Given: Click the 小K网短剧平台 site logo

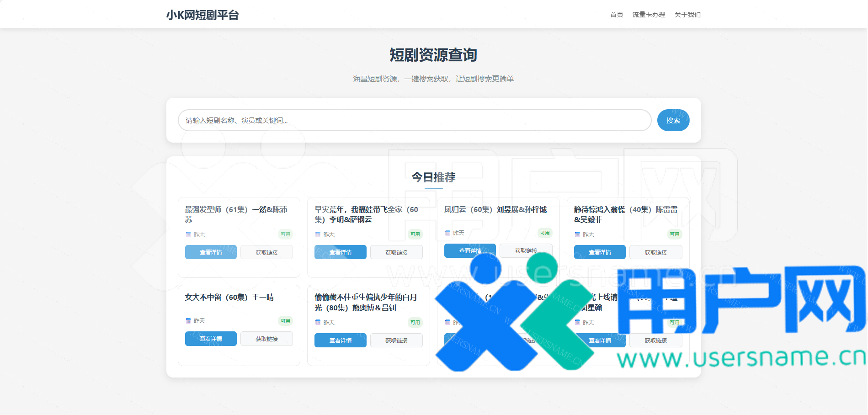Looking at the screenshot, I should point(202,15).
